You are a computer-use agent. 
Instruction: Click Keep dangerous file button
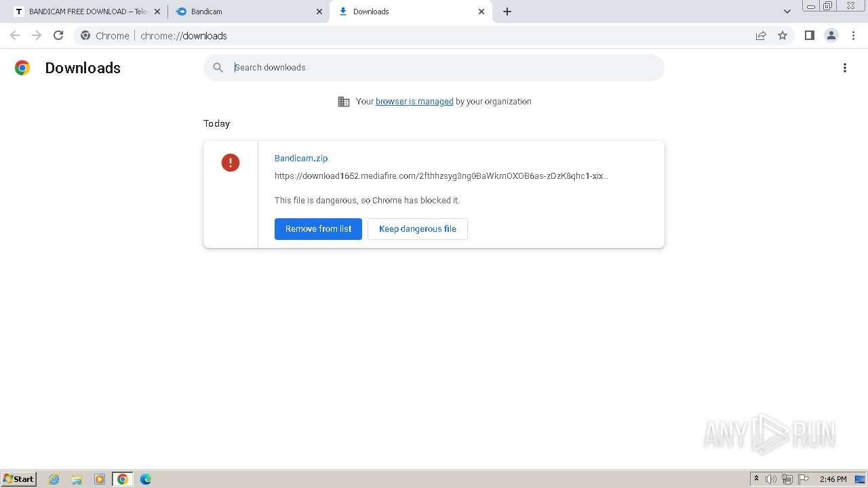(x=418, y=228)
